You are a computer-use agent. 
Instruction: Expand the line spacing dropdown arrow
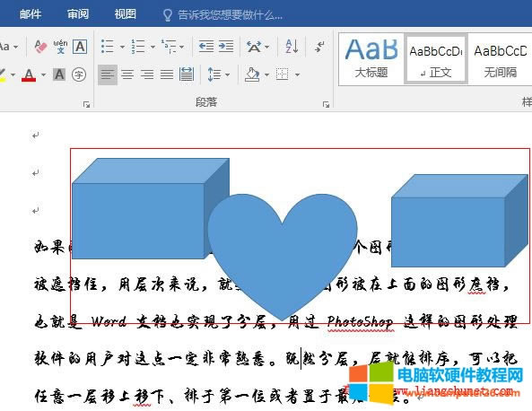228,74
